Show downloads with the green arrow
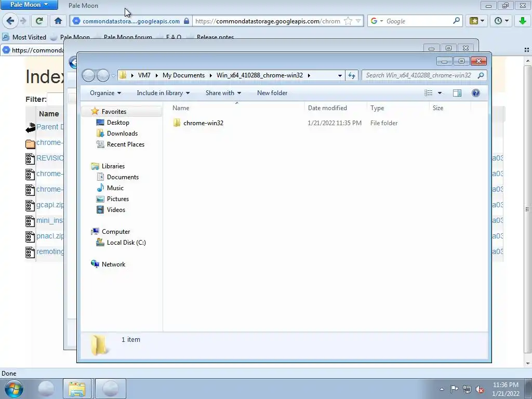Screen dimensions: 532x399 tap(523, 21)
